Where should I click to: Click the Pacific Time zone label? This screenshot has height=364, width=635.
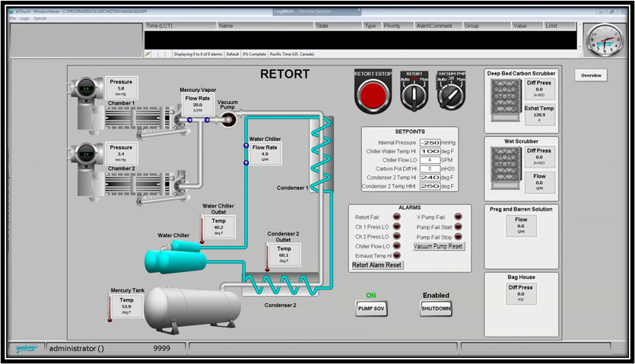291,54
